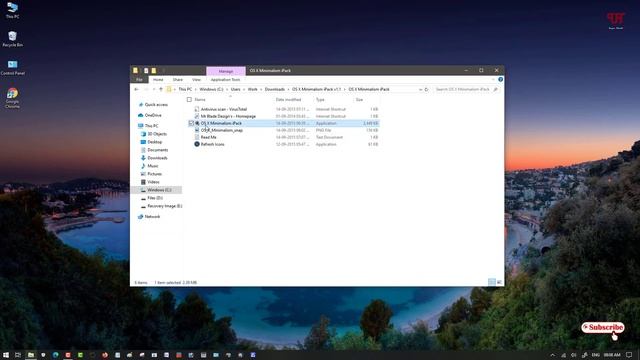Open Documents in navigation pane
The height and width of the screenshot is (360, 640).
158,150
